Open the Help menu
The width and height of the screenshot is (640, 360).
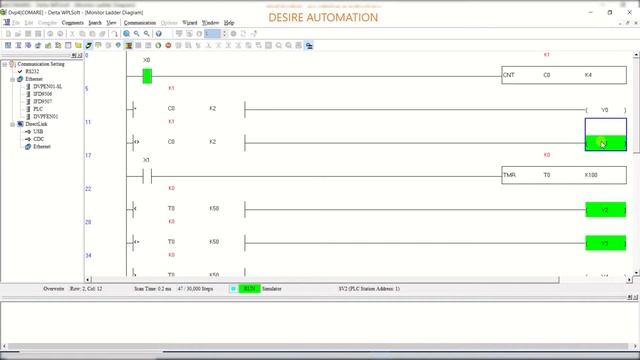[229, 23]
